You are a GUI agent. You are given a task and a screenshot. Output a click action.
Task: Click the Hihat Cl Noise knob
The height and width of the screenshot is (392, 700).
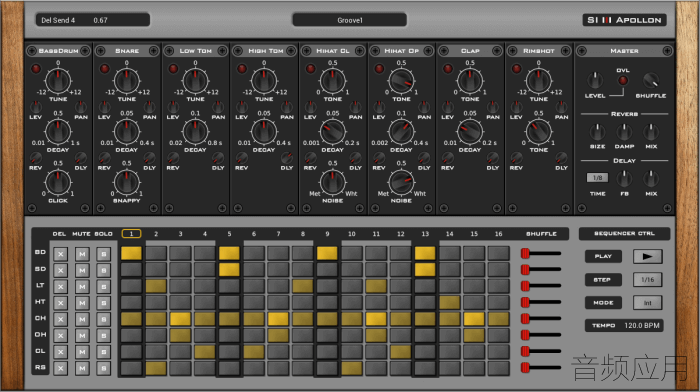(x=333, y=183)
